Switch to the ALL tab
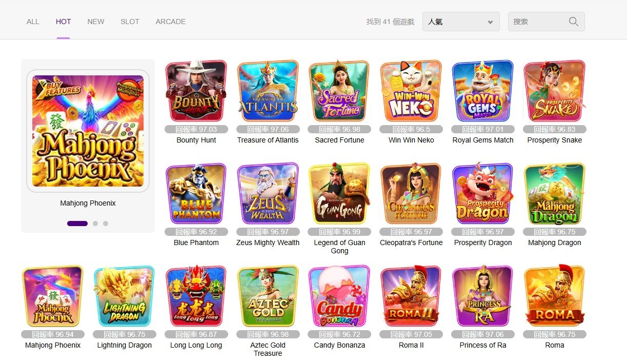Viewport: 627px width, 364px height. [x=33, y=22]
